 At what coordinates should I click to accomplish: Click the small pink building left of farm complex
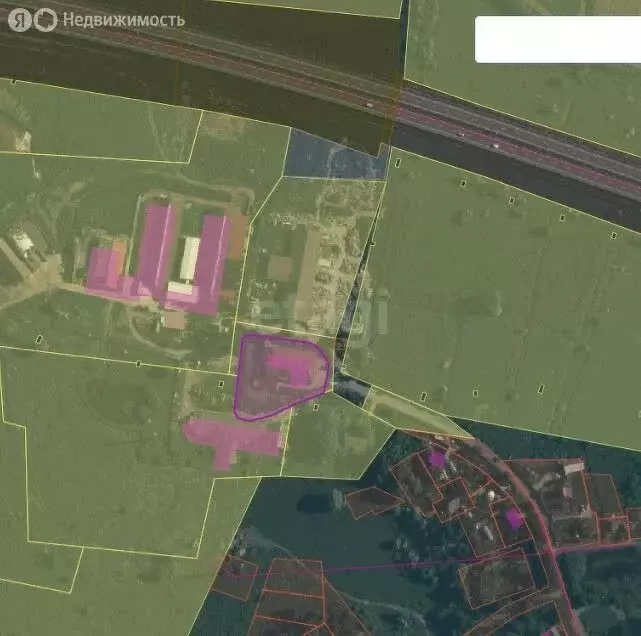(x=101, y=269)
